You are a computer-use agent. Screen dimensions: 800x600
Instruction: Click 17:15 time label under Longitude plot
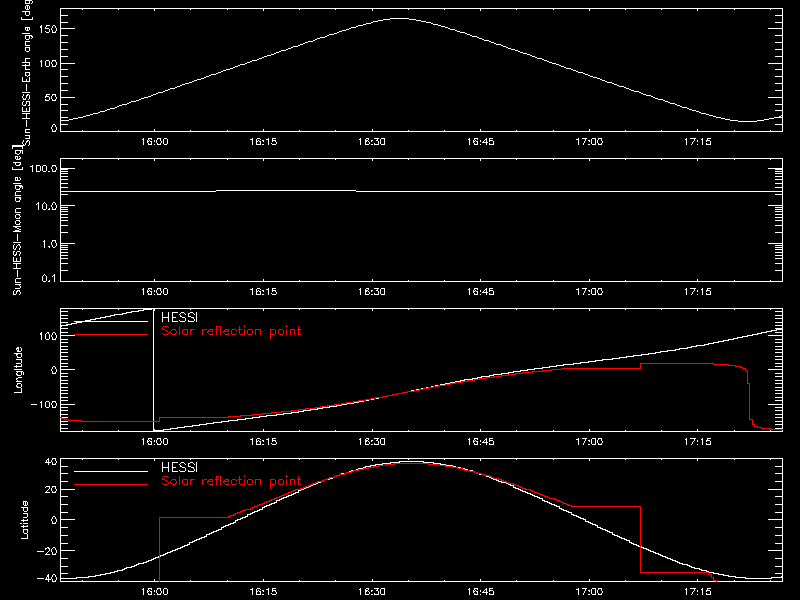pos(697,442)
